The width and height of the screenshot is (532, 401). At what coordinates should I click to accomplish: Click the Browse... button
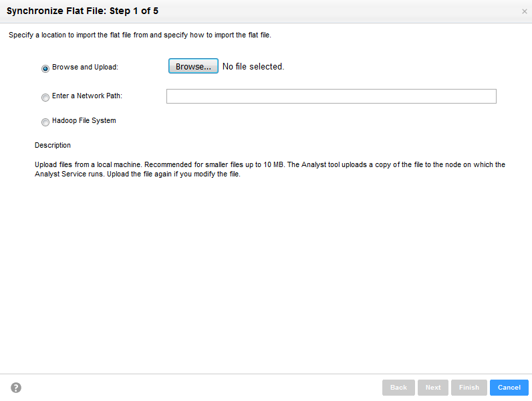pos(193,66)
